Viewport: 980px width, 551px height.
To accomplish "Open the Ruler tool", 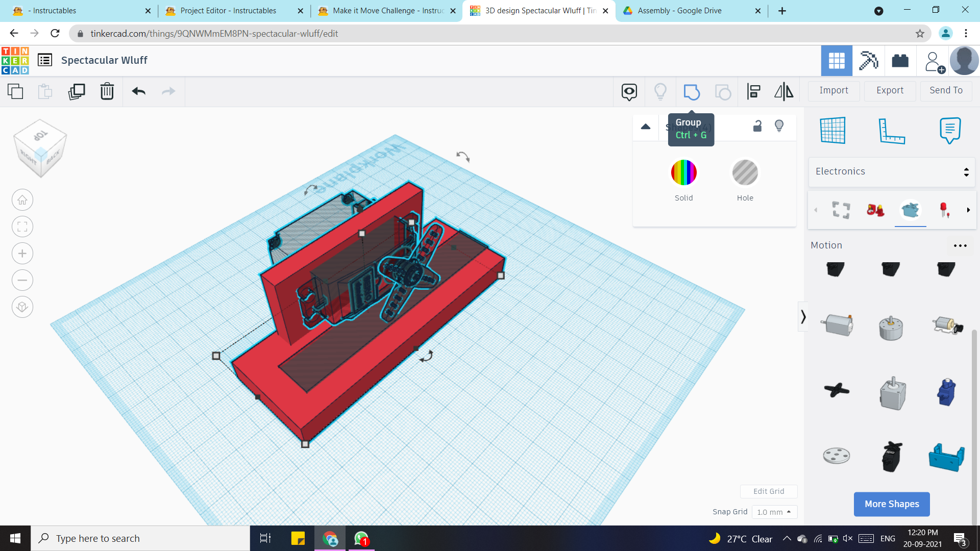I will 891,131.
